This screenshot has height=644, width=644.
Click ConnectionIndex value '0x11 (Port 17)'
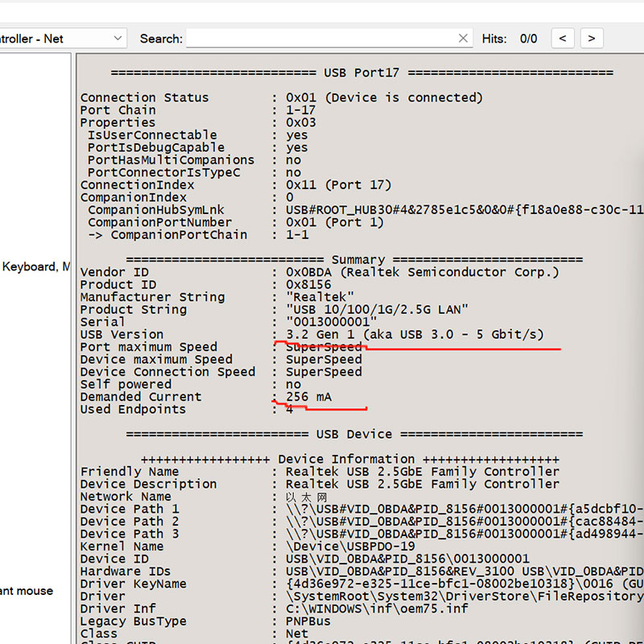(339, 185)
